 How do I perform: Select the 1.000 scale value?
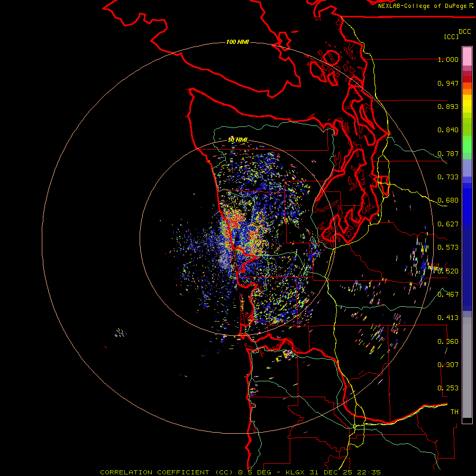[448, 59]
